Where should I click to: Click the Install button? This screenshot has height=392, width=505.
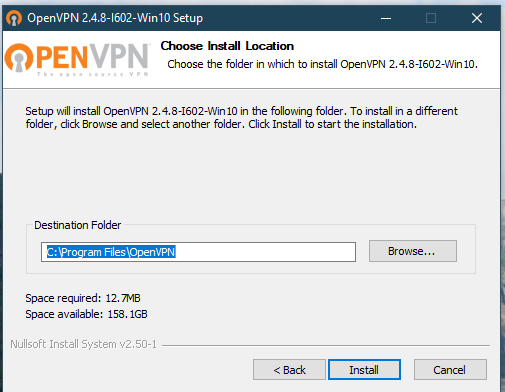[364, 369]
